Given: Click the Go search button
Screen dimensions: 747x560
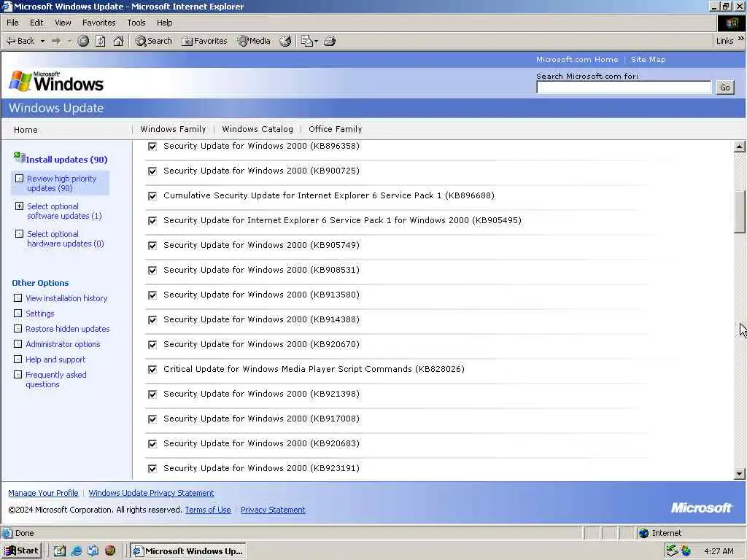Looking at the screenshot, I should (x=725, y=87).
